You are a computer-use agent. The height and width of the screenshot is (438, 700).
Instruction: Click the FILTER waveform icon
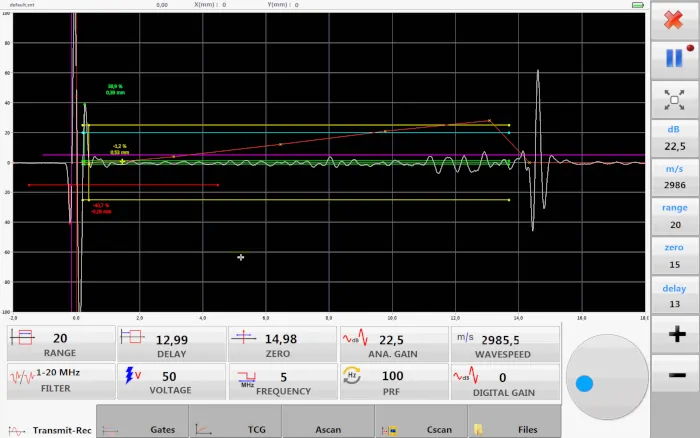coord(22,378)
